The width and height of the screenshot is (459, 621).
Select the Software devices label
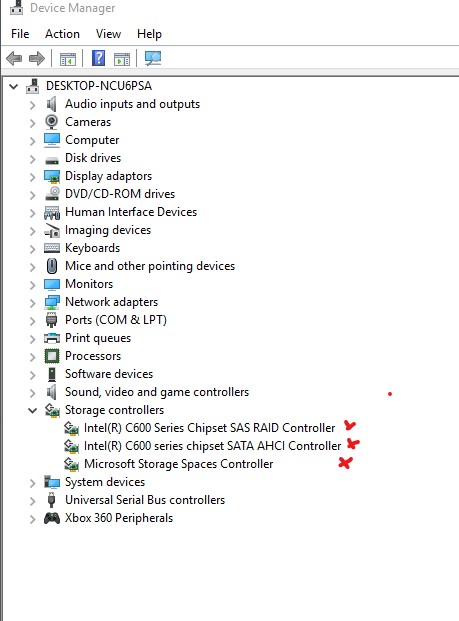coord(109,374)
